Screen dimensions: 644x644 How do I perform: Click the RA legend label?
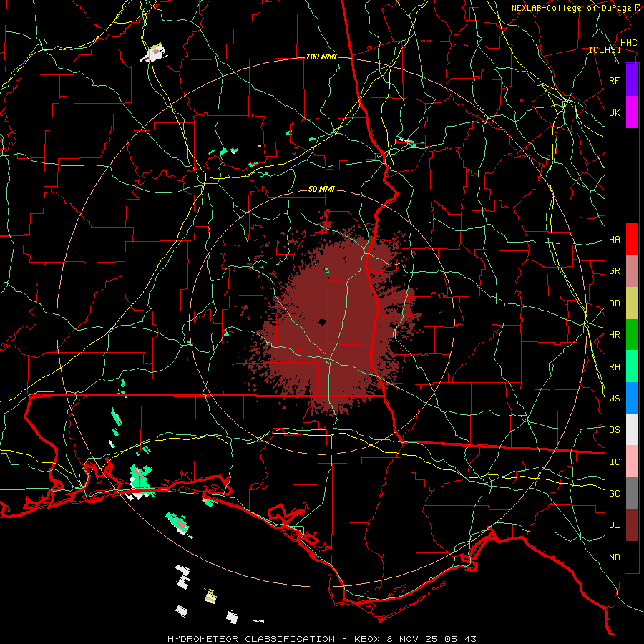point(615,367)
